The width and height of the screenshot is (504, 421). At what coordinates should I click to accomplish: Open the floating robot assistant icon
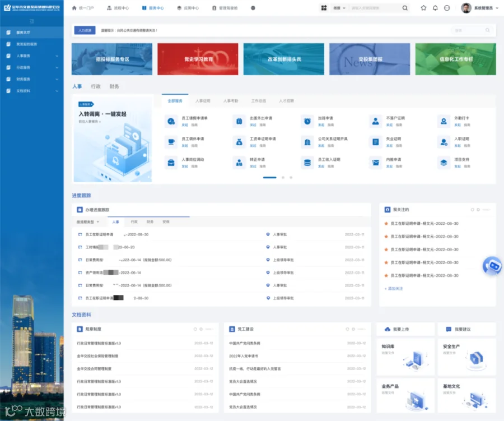[x=492, y=266]
